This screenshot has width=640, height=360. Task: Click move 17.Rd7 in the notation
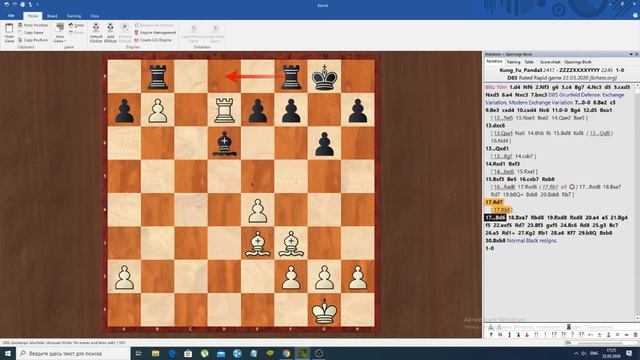click(x=494, y=202)
